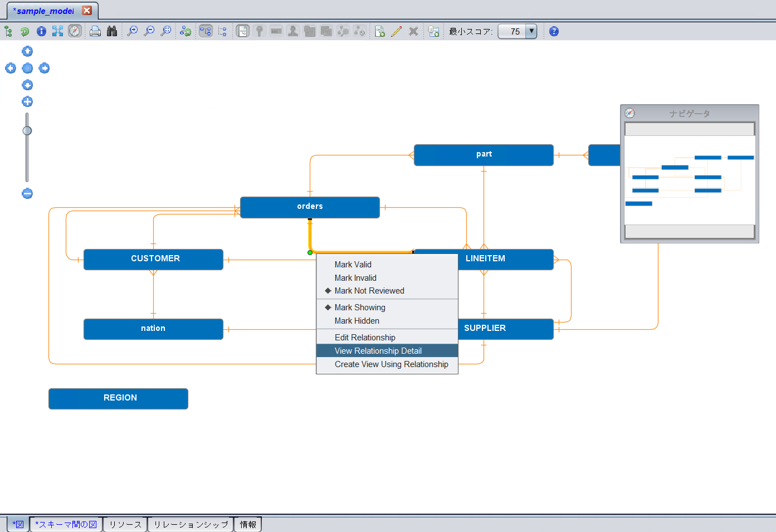Switch to the 図 bottom tab
776x532 pixels.
click(18, 524)
